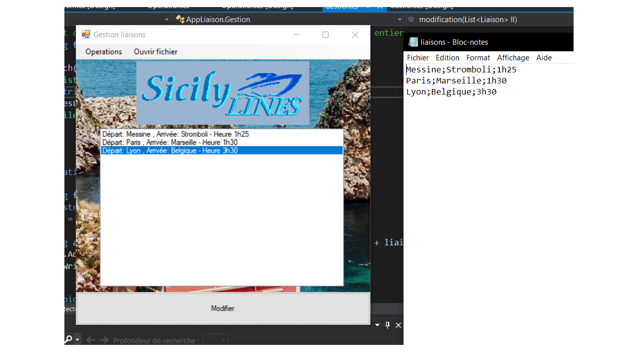Maximize the Gestion liaisons window
This screenshot has height=362, width=644.
click(x=326, y=34)
